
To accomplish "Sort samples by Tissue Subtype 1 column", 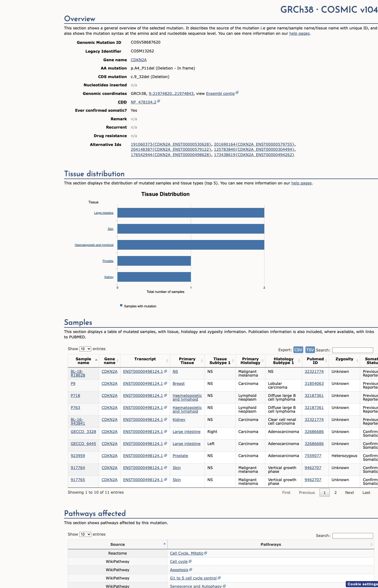I will pyautogui.click(x=233, y=361).
